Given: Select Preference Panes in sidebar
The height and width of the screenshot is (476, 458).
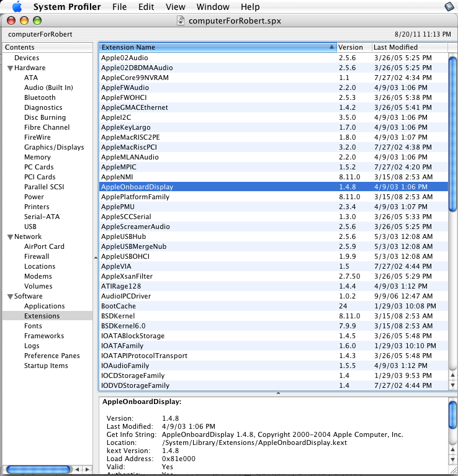Looking at the screenshot, I should click(x=52, y=356).
